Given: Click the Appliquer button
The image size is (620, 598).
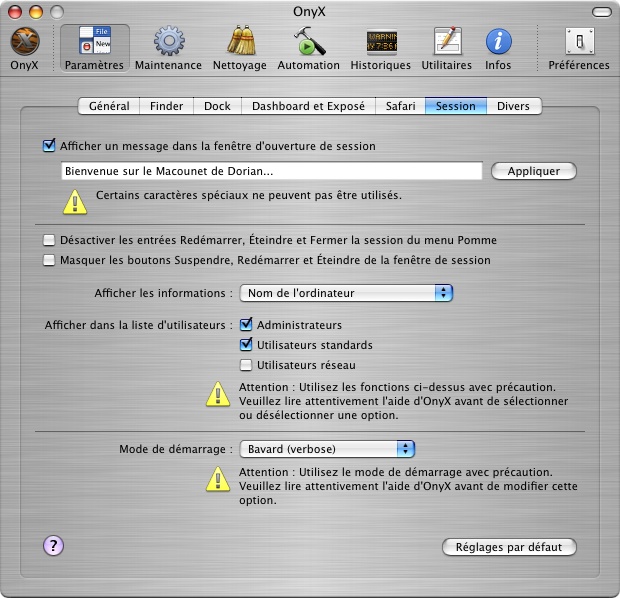Looking at the screenshot, I should coord(534,171).
